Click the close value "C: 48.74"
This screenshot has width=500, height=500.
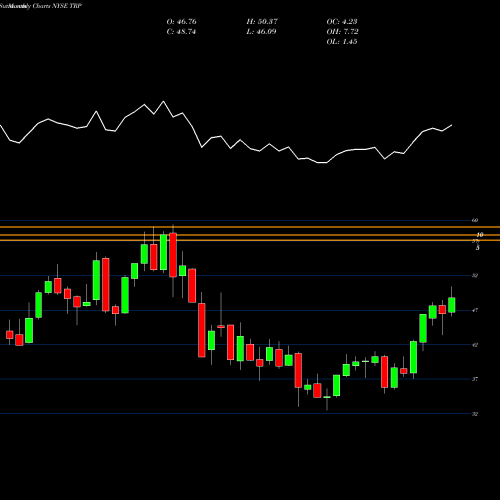coord(181,32)
